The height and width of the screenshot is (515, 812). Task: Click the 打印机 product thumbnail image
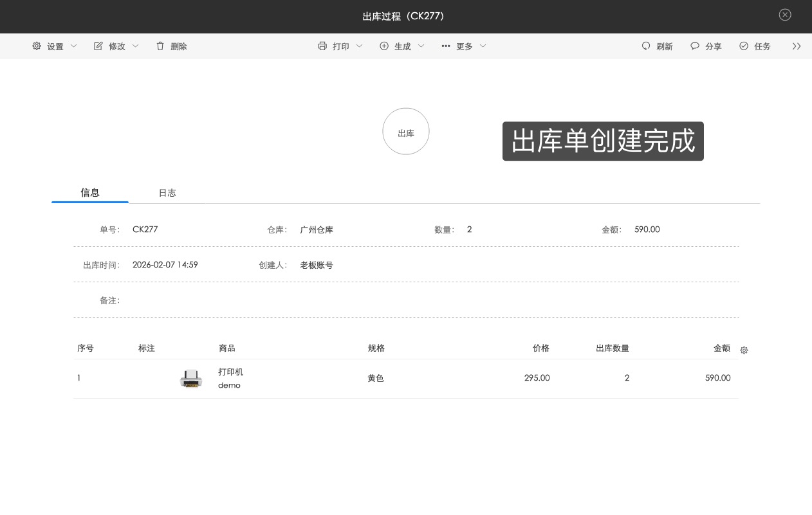(191, 379)
